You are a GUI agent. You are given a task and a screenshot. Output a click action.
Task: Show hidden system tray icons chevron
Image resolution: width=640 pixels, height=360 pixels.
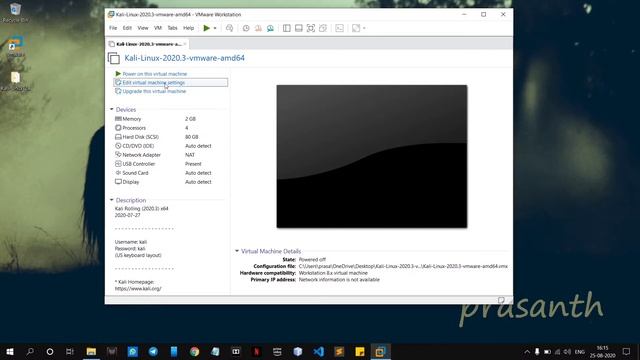click(x=527, y=351)
